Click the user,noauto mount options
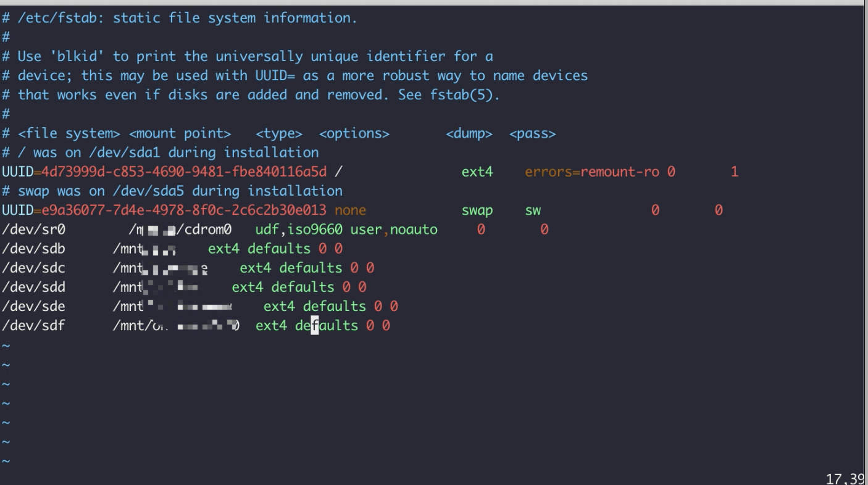Viewport: 868px width, 485px height. click(x=394, y=230)
